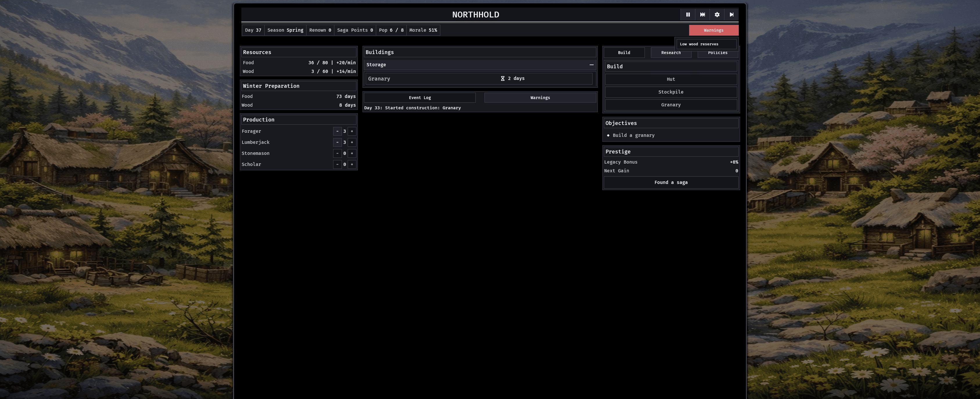Add a Scholar with plus button
The image size is (980, 399).
352,164
